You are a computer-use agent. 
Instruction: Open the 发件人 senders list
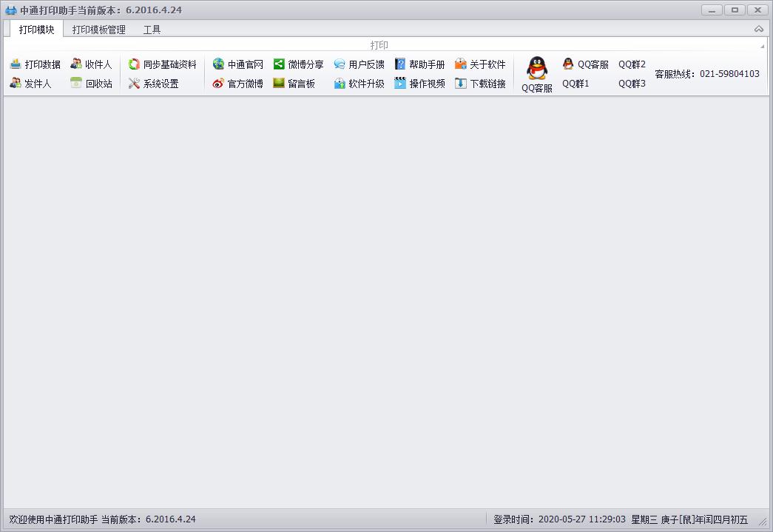30,84
